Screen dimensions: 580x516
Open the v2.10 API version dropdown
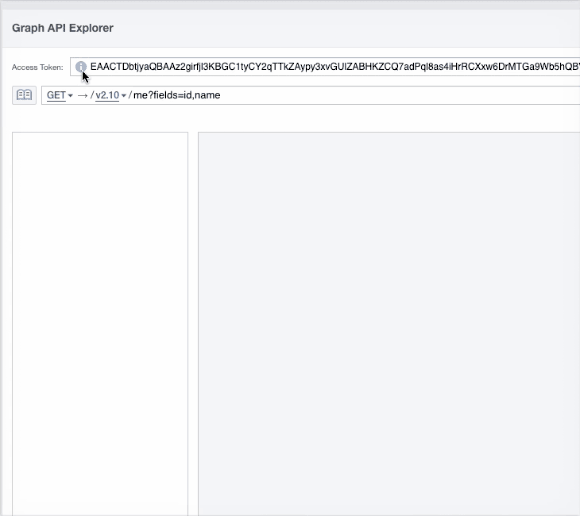[x=111, y=95]
